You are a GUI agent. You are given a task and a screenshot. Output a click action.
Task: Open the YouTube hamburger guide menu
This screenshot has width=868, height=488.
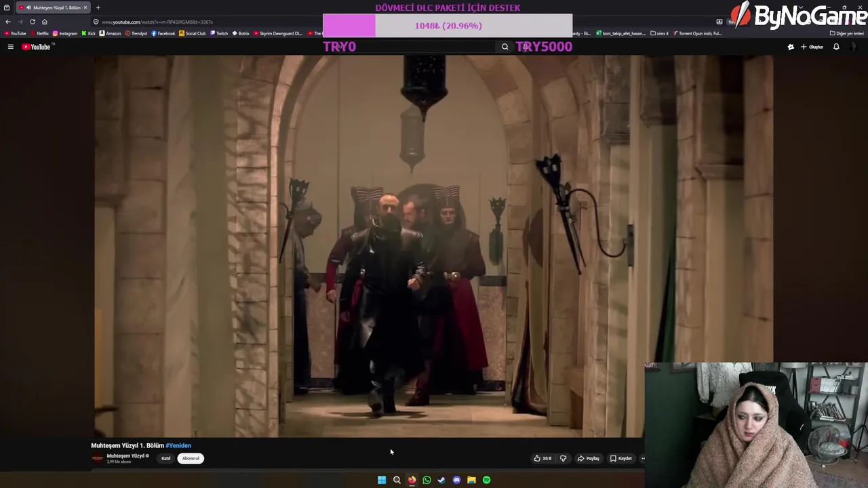pos(10,47)
